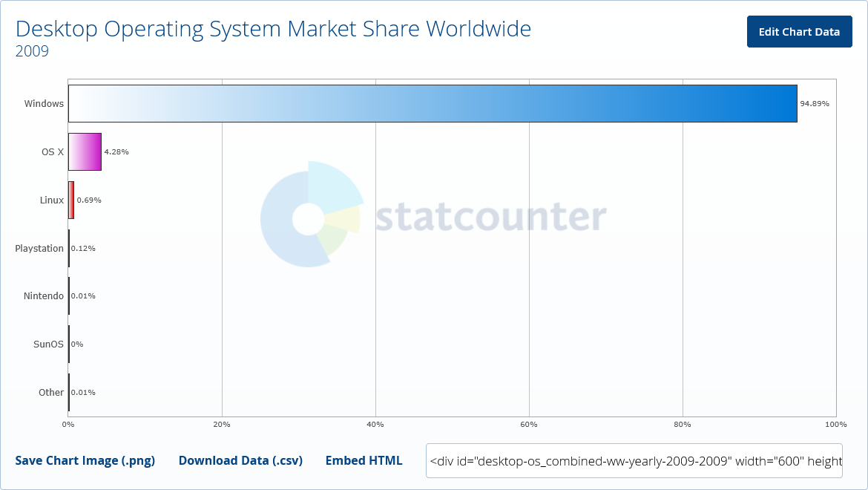
Task: Click the Nintendo axis label
Action: click(x=43, y=295)
